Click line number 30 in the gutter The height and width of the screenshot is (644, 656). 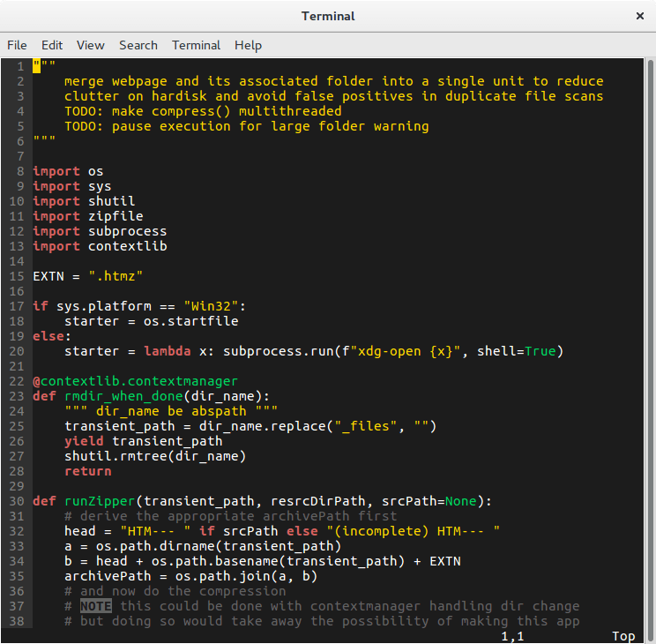click(x=17, y=501)
